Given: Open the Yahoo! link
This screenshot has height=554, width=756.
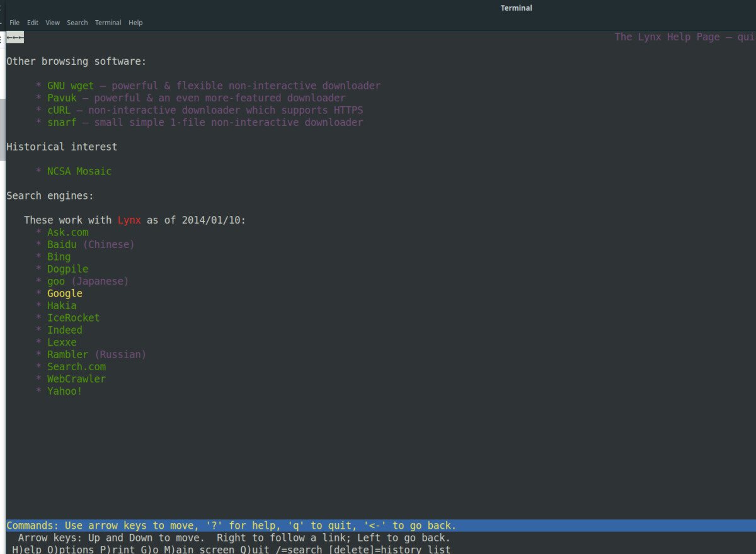Looking at the screenshot, I should coord(64,391).
